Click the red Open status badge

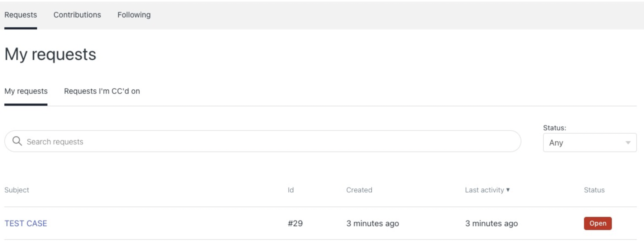[x=598, y=223]
